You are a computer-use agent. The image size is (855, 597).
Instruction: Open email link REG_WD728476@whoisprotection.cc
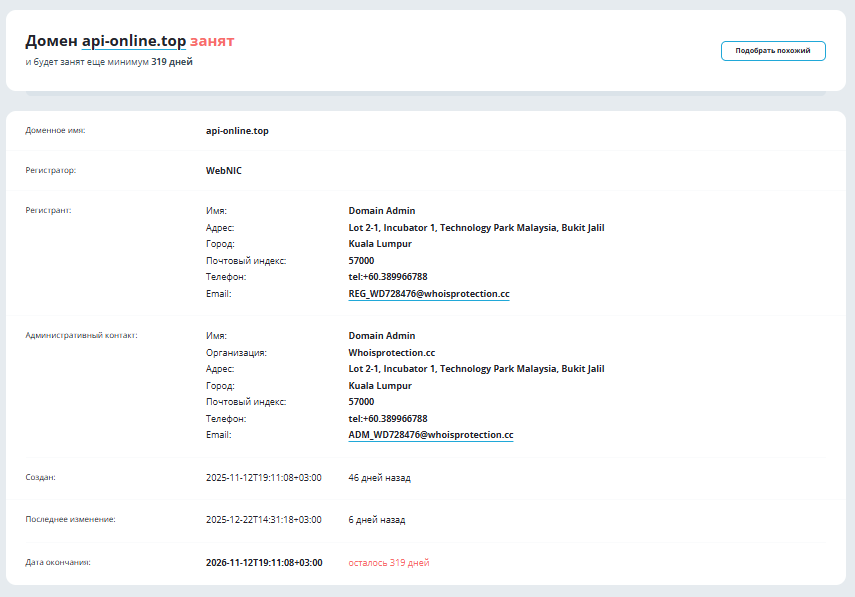coord(430,294)
